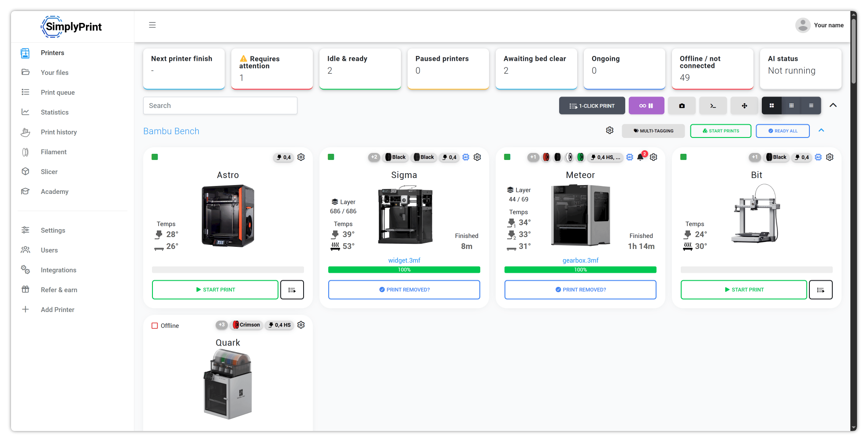Click the 0,4 HS nozzle badge on Quark
The image size is (868, 442).
(279, 325)
